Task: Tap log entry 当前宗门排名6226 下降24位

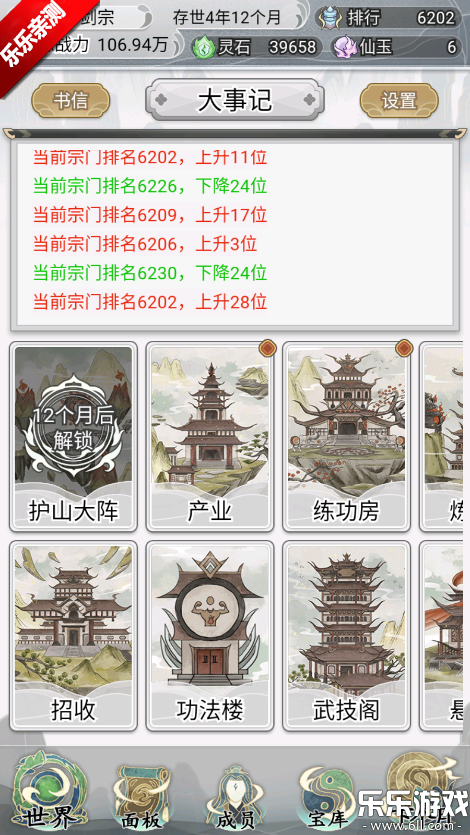Action: 150,186
